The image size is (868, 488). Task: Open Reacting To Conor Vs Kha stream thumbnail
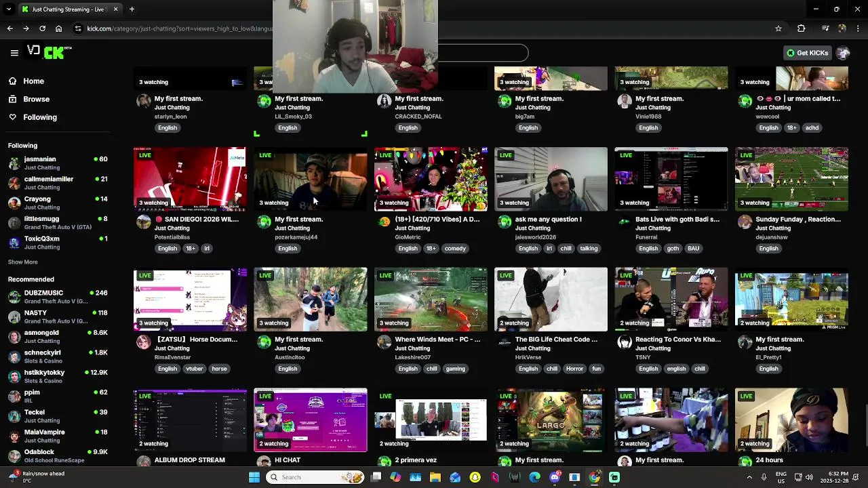coord(671,299)
